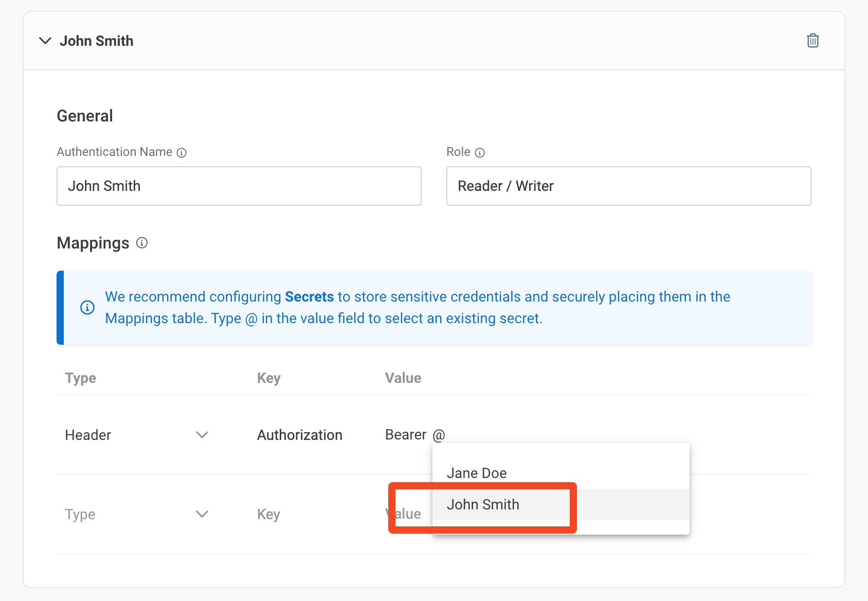The width and height of the screenshot is (868, 601).
Task: Open the Secrets link in the banner
Action: [310, 297]
